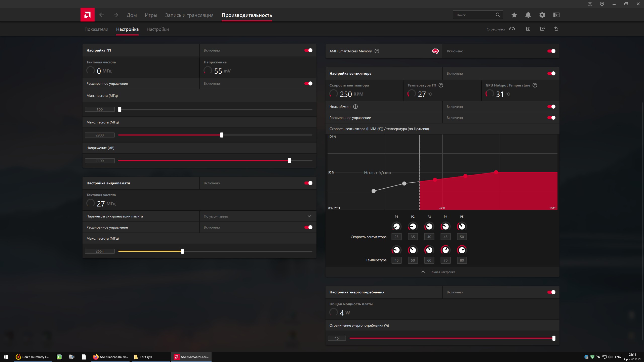The height and width of the screenshot is (362, 644).
Task: Disable AMD SmartAccess Memory toggle
Action: pyautogui.click(x=551, y=51)
